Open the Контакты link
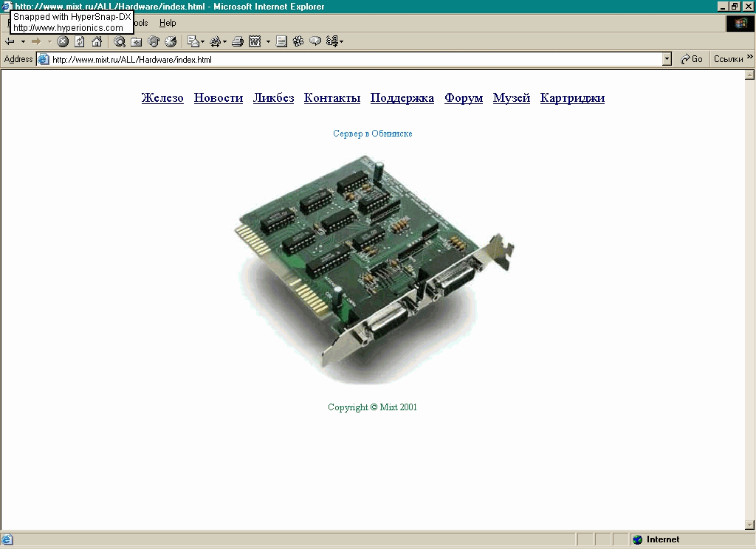Viewport: 756px width, 549px height. (332, 98)
